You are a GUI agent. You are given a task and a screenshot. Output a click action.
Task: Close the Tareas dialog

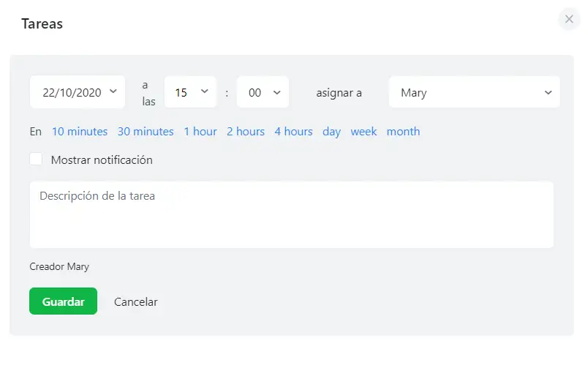pos(569,19)
